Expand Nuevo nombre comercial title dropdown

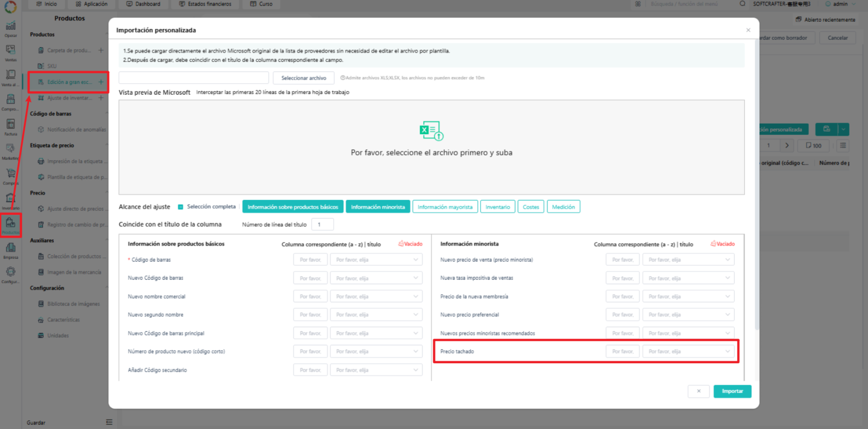tap(376, 296)
